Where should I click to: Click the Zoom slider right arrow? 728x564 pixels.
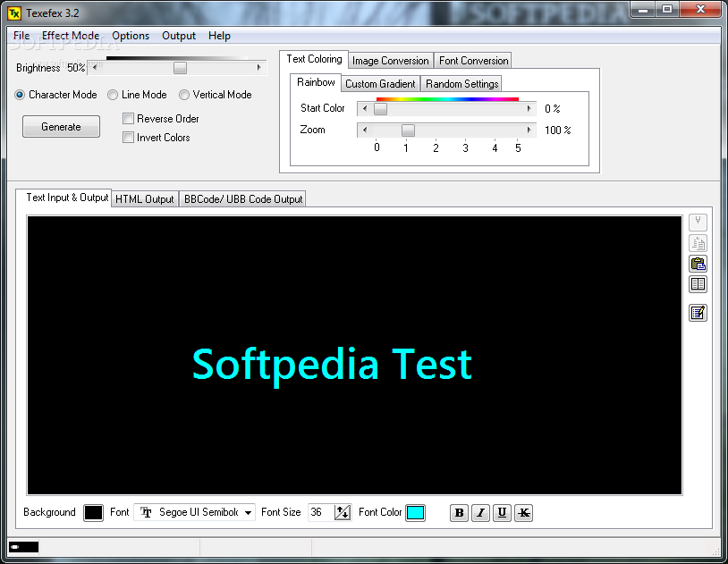click(529, 130)
